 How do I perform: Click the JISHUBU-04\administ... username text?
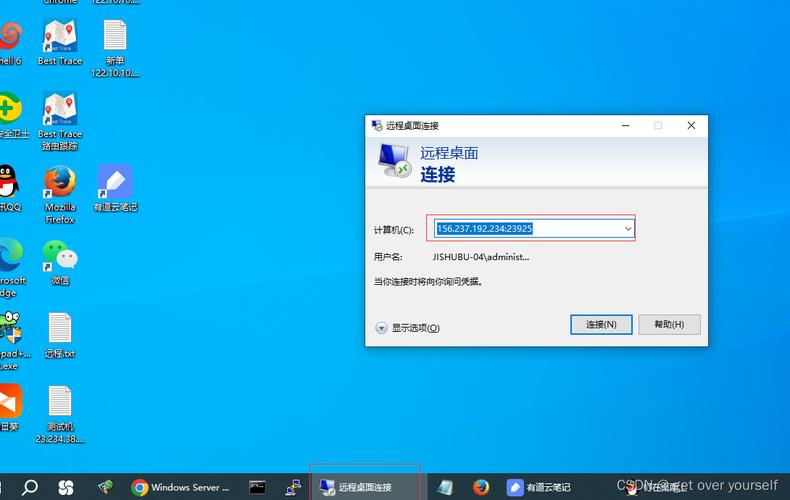coord(481,257)
